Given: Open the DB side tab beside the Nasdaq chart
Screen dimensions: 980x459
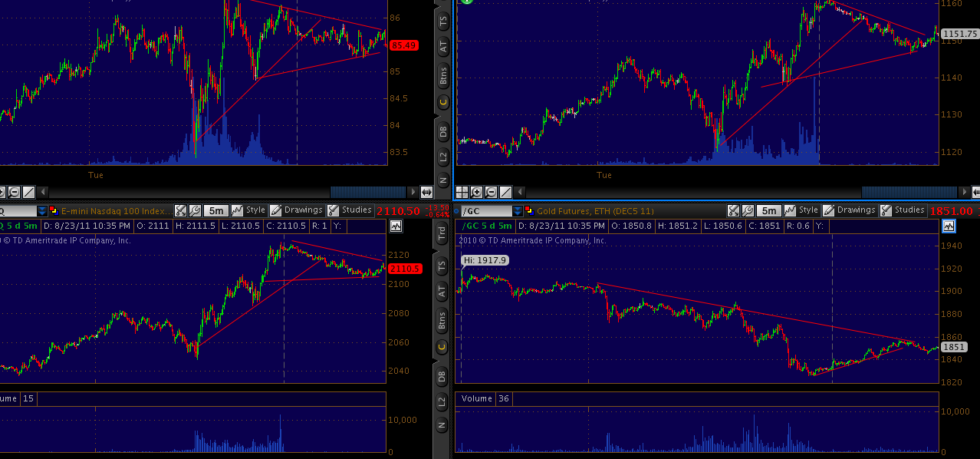Looking at the screenshot, I should 442,376.
